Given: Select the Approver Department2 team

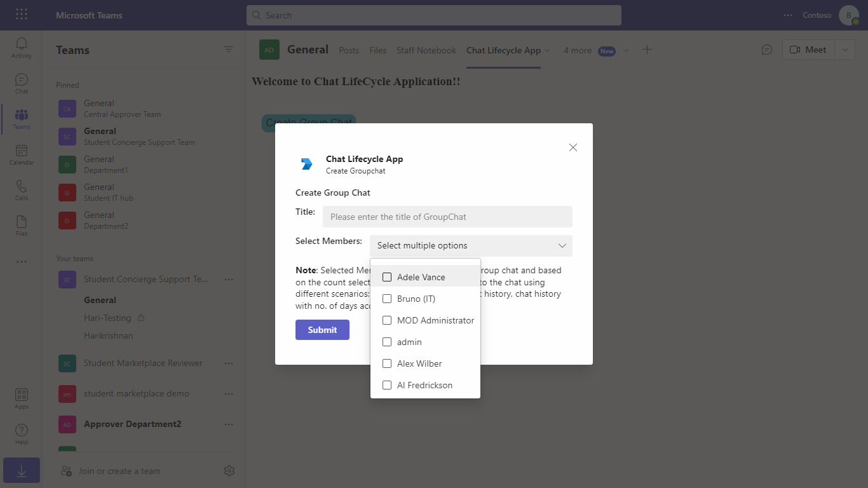Looking at the screenshot, I should click(x=132, y=424).
